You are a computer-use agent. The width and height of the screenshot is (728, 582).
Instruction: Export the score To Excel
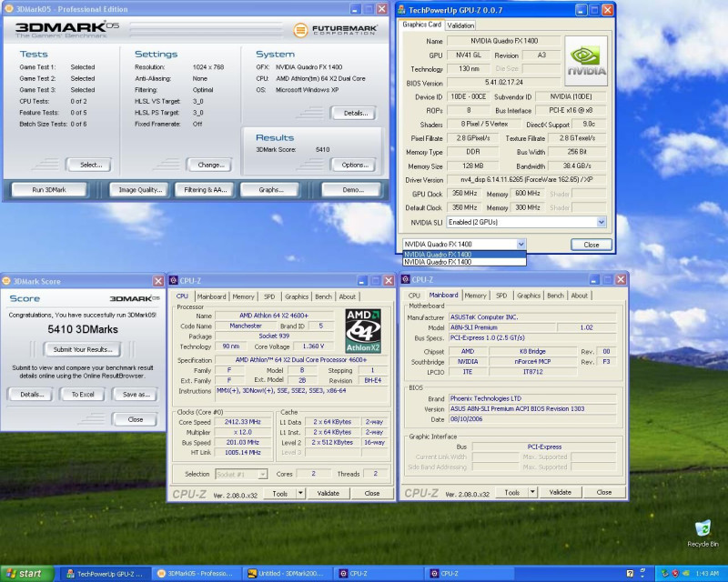(x=83, y=395)
